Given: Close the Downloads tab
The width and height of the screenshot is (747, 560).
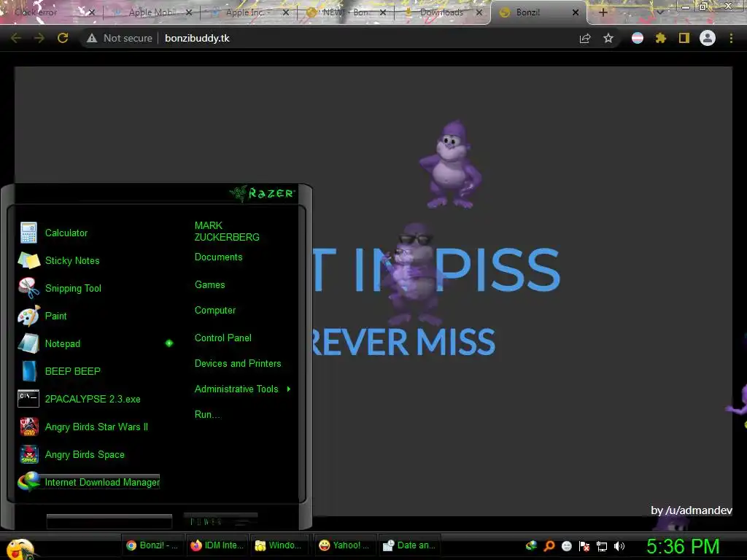Looking at the screenshot, I should click(x=479, y=12).
